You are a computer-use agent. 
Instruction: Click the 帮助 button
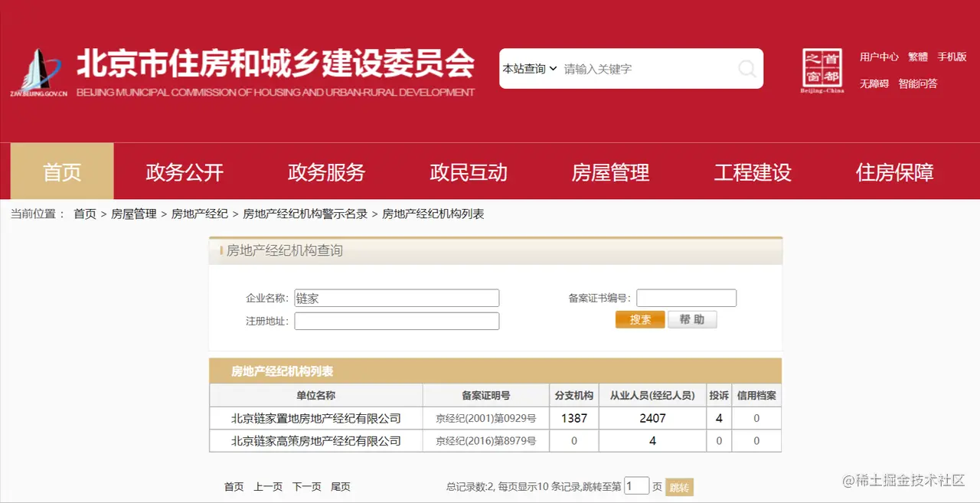(x=692, y=319)
